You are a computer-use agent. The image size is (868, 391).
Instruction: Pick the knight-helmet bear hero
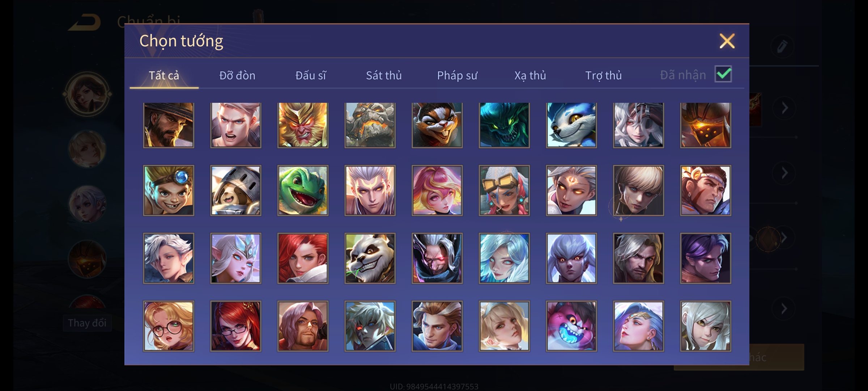coord(235,190)
